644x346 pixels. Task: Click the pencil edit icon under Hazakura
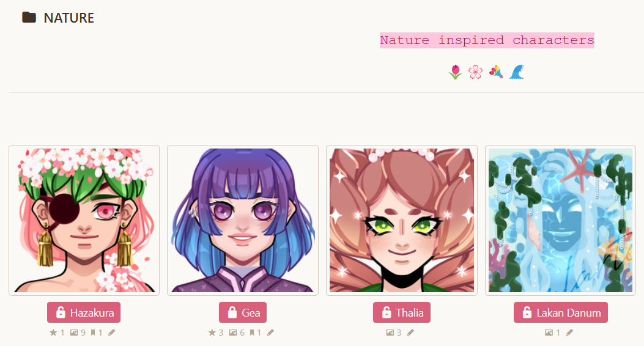(112, 333)
